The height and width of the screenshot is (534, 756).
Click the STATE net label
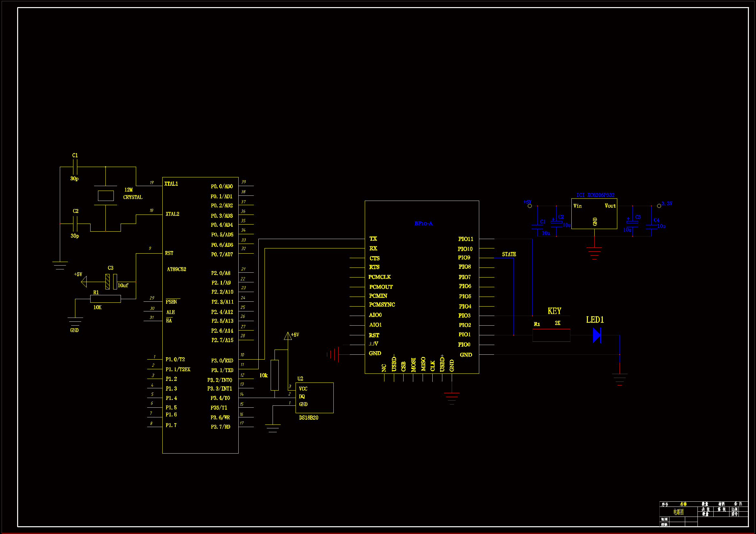pyautogui.click(x=509, y=254)
